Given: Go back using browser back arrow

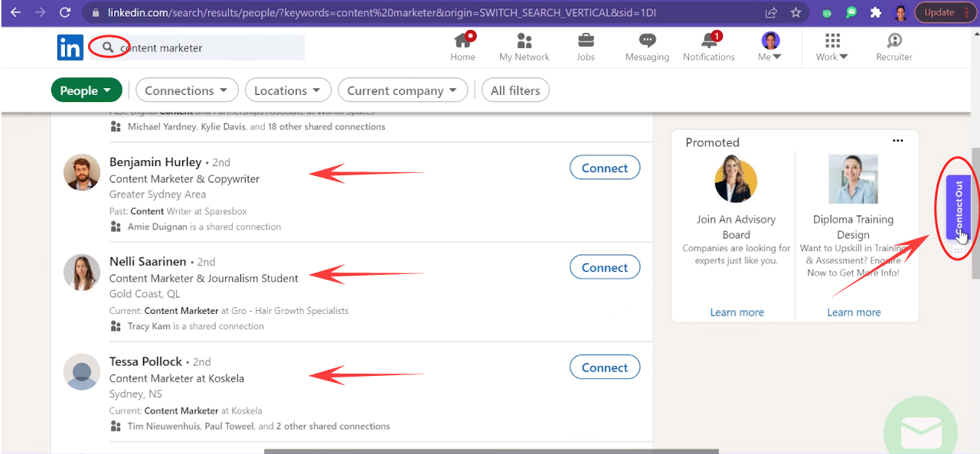Looking at the screenshot, I should point(15,12).
